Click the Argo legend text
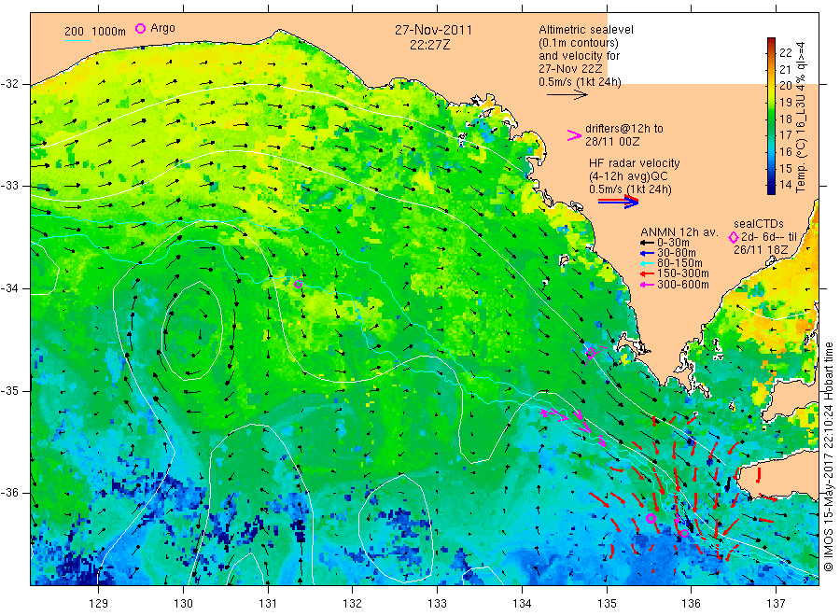The width and height of the screenshot is (840, 616). point(162,28)
